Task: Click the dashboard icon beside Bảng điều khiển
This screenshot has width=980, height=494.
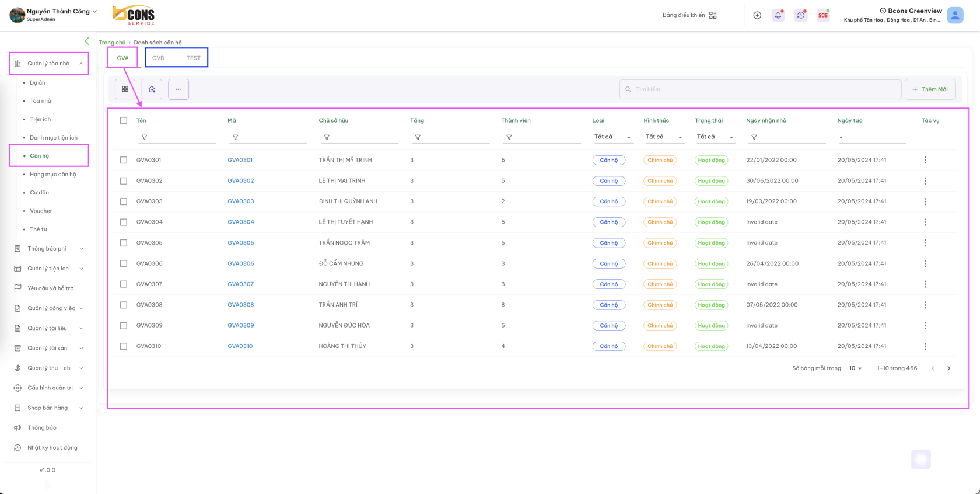Action: pyautogui.click(x=713, y=15)
